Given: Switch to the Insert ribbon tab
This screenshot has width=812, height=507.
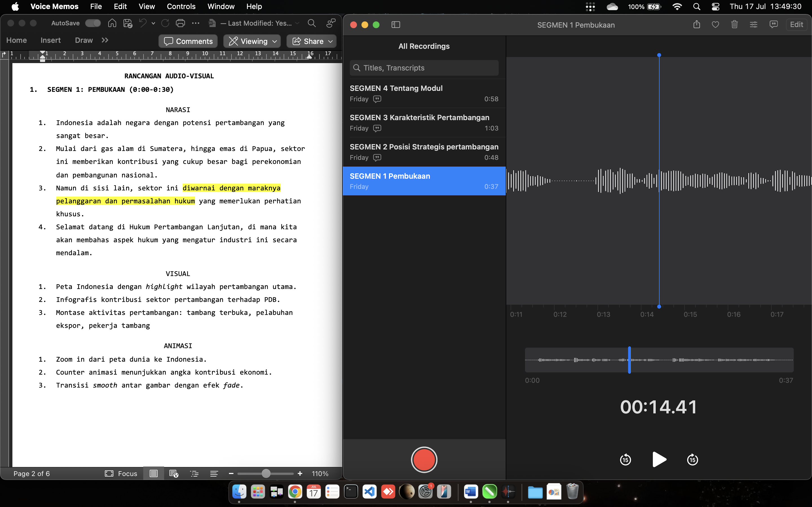Looking at the screenshot, I should [50, 40].
